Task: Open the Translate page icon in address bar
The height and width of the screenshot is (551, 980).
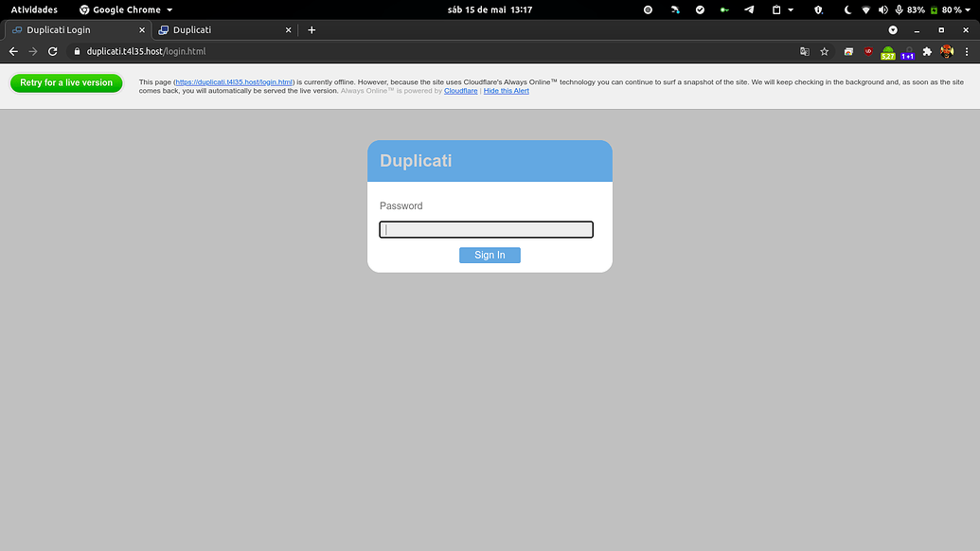Action: (x=805, y=52)
